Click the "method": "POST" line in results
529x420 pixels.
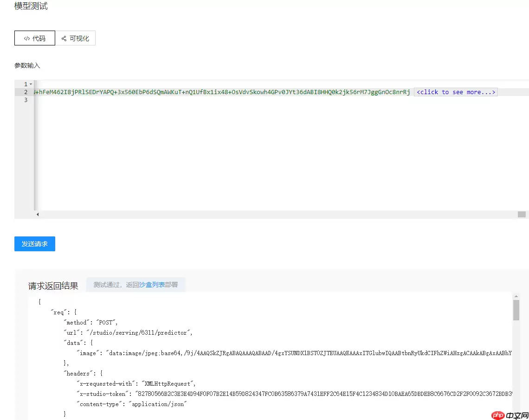tap(91, 322)
